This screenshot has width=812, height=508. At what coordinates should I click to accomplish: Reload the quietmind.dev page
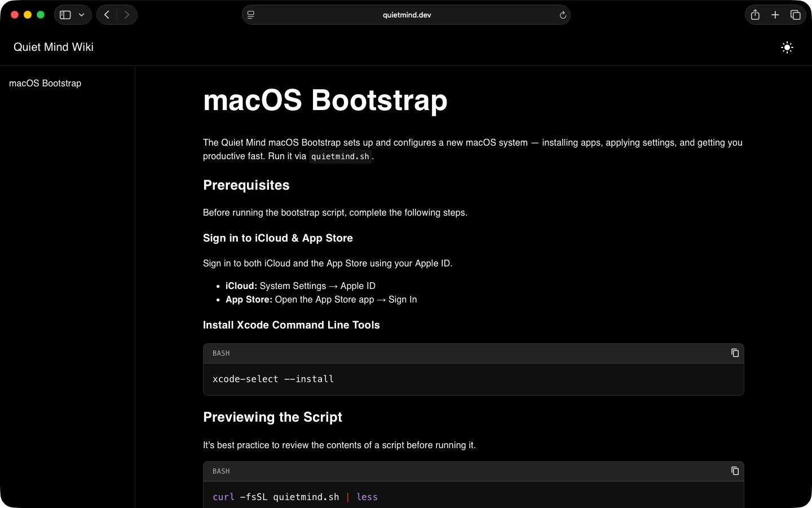[562, 15]
